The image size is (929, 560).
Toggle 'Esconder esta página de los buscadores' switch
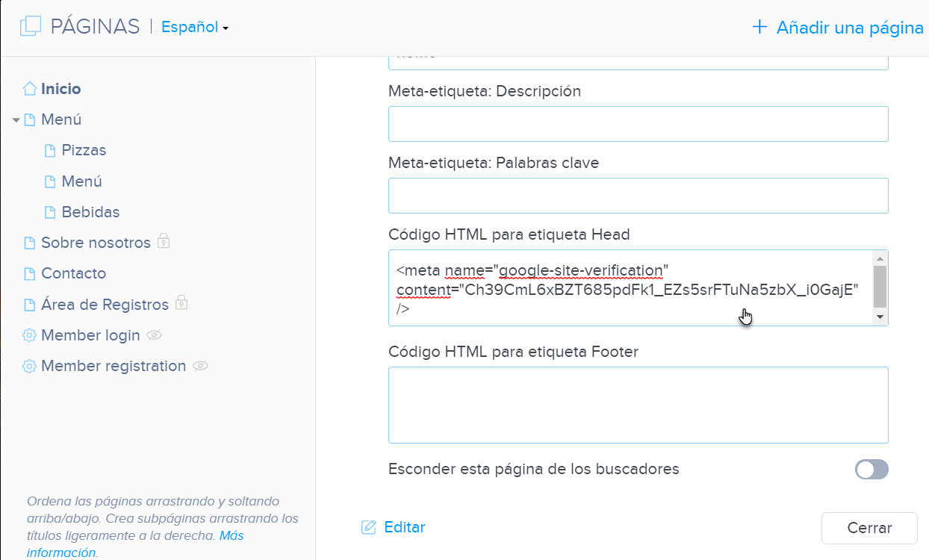tap(871, 469)
